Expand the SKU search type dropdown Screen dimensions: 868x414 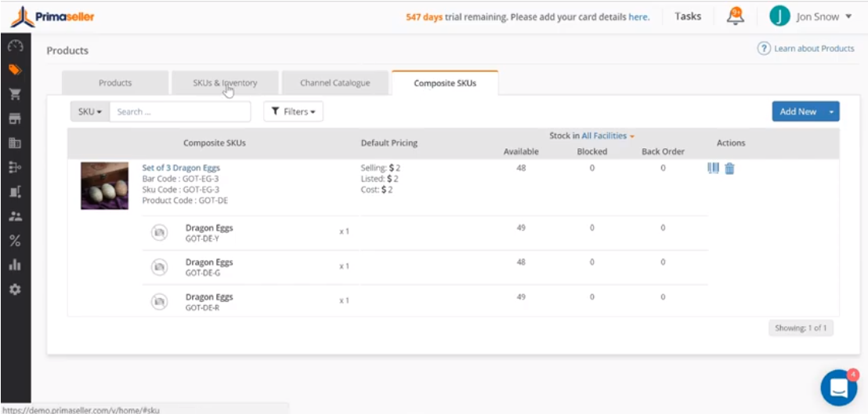pyautogui.click(x=90, y=112)
